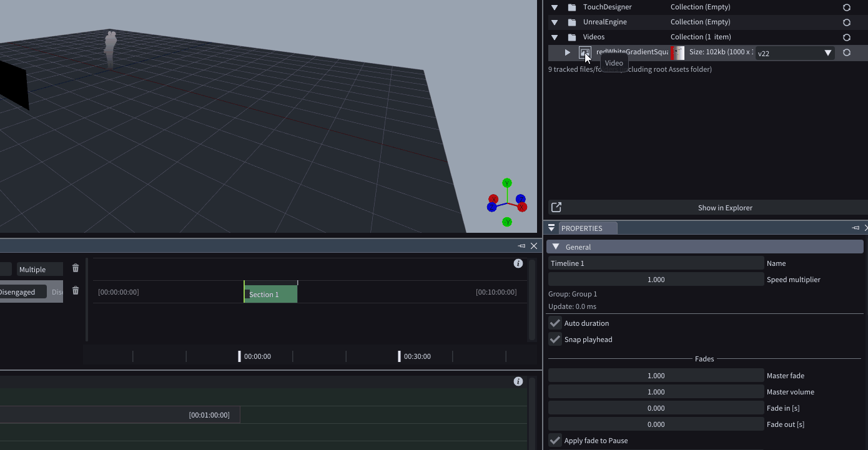Toggle the Snap playhead checkbox
The image size is (868, 450).
(x=555, y=340)
